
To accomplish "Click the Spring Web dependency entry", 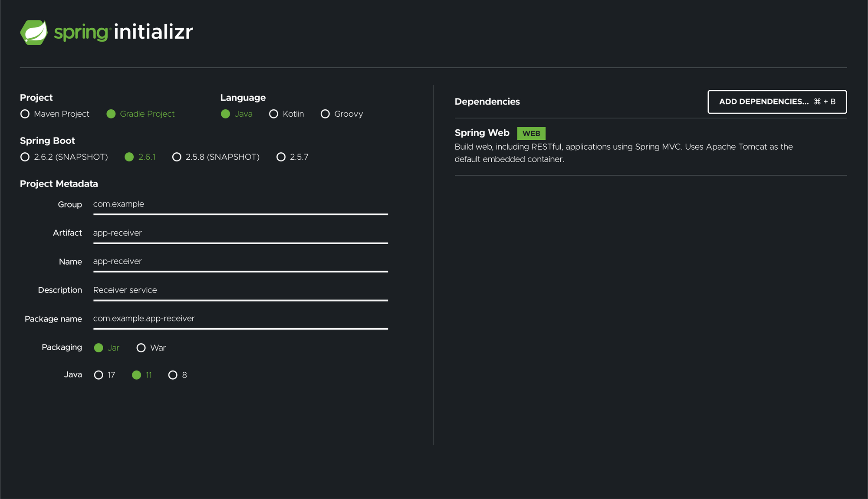I will pos(482,133).
